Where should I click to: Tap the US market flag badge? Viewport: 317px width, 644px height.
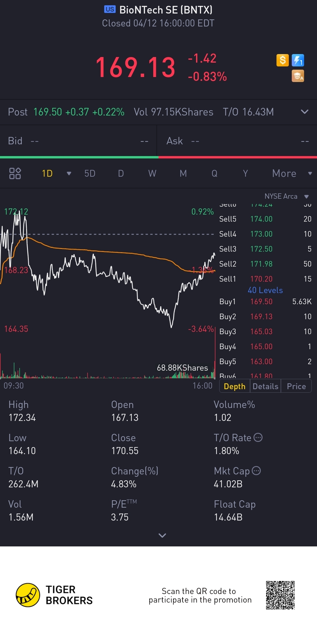tap(110, 9)
